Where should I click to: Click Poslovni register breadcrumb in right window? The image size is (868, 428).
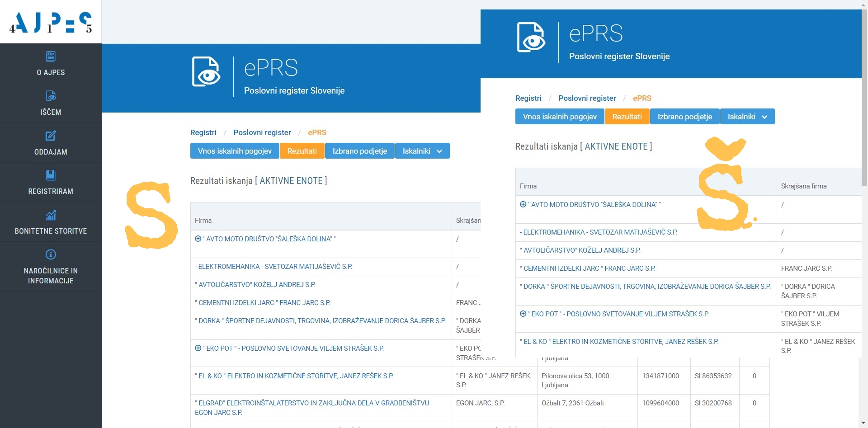click(587, 98)
